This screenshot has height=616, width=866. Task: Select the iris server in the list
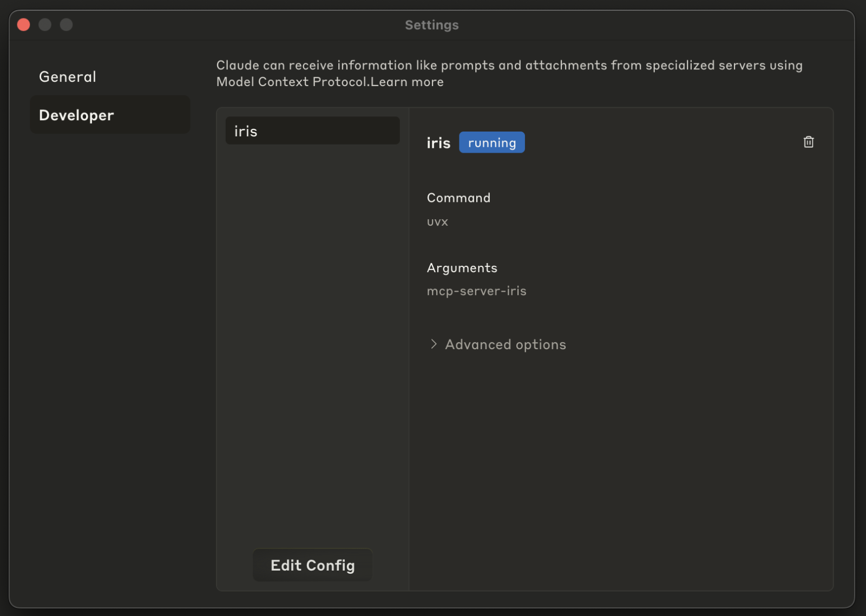coord(312,131)
